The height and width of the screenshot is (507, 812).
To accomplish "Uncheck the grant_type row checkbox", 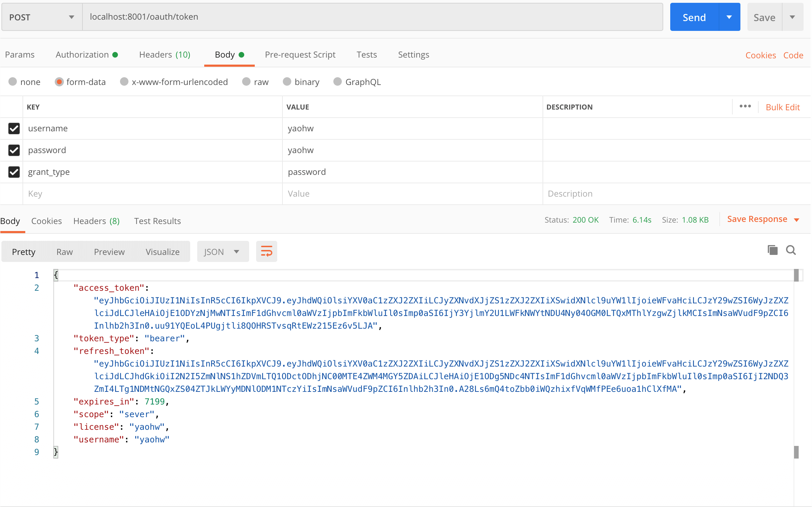I will [14, 172].
